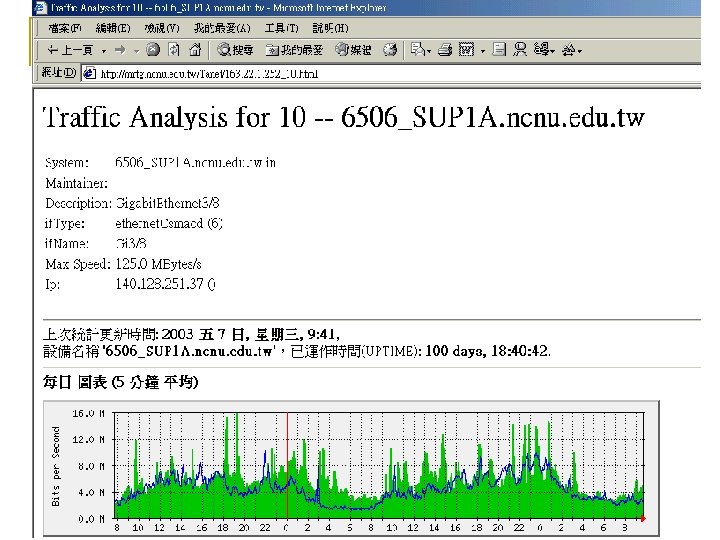Click the Maintainer label

click(76, 183)
